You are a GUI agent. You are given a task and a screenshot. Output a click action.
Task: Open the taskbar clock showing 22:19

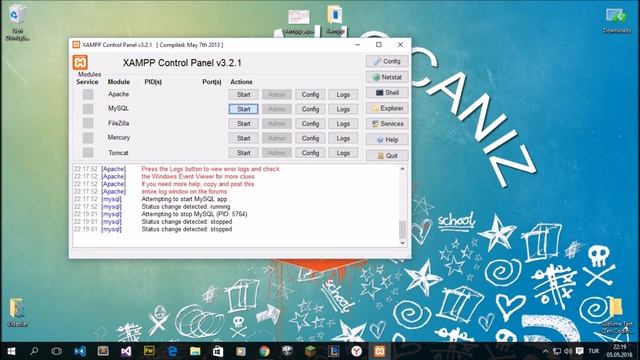click(620, 351)
